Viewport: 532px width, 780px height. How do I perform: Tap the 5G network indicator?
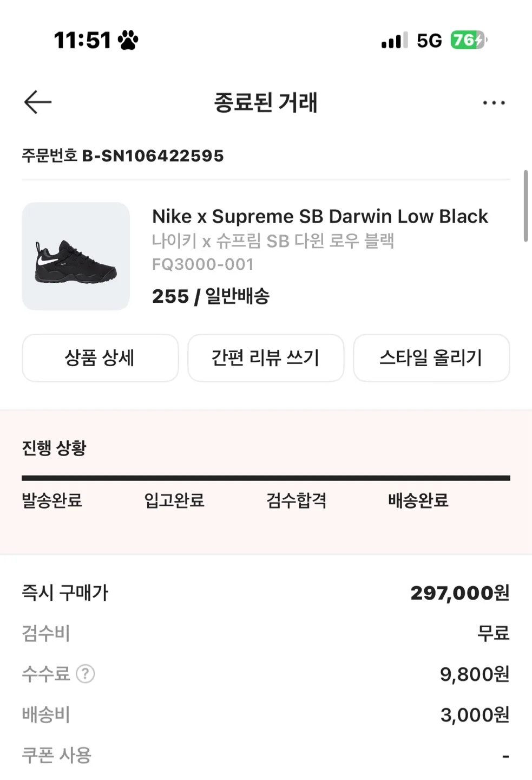pyautogui.click(x=429, y=41)
